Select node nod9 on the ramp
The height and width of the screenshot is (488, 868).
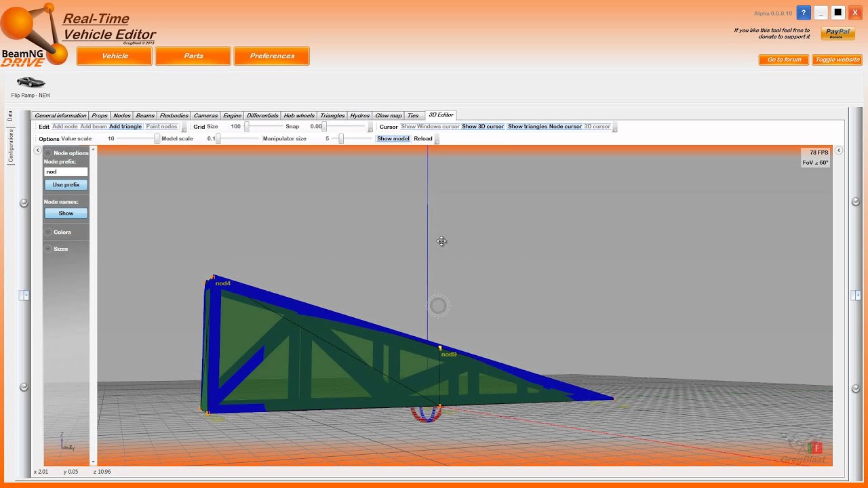coord(440,348)
